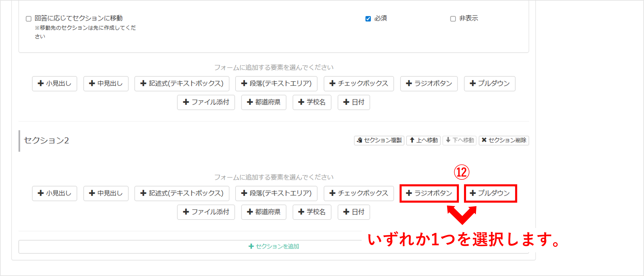Add チェックボックス in Section 2
Image resolution: width=644 pixels, height=276 pixels.
[359, 193]
